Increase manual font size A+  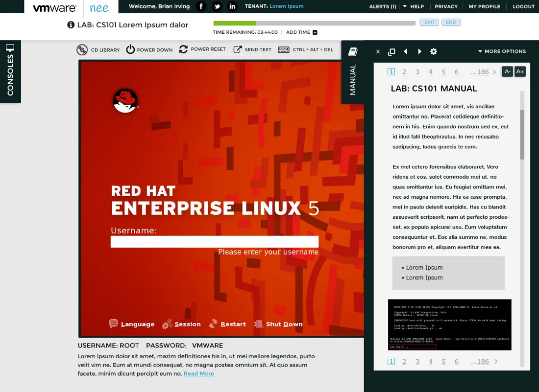coord(520,71)
